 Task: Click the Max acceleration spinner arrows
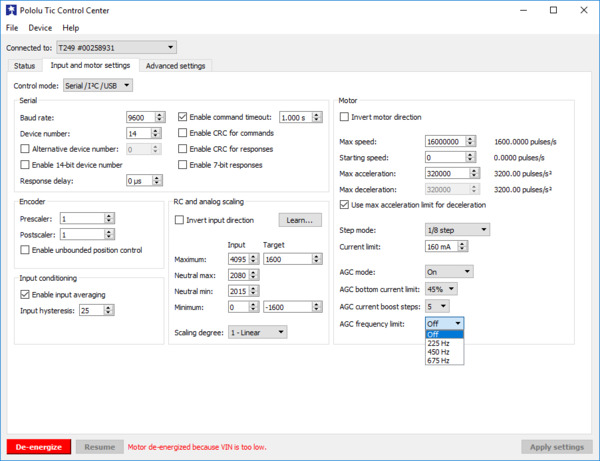474,173
